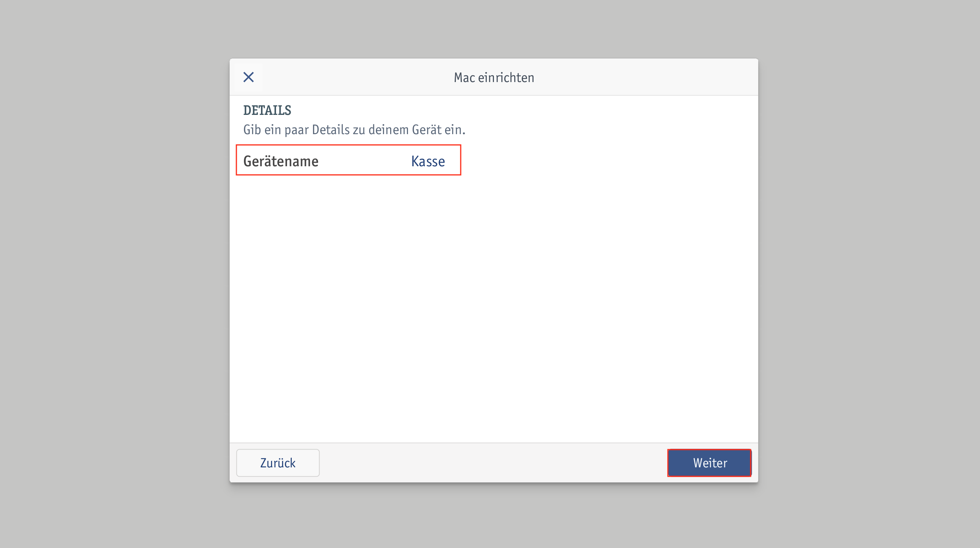980x548 pixels.
Task: Focus the Gerätename row
Action: tap(348, 160)
